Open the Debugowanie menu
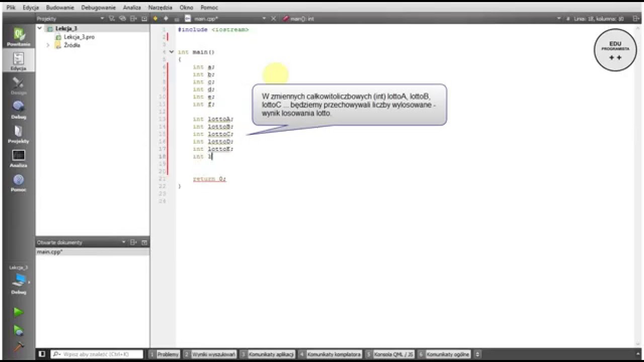 pyautogui.click(x=98, y=8)
